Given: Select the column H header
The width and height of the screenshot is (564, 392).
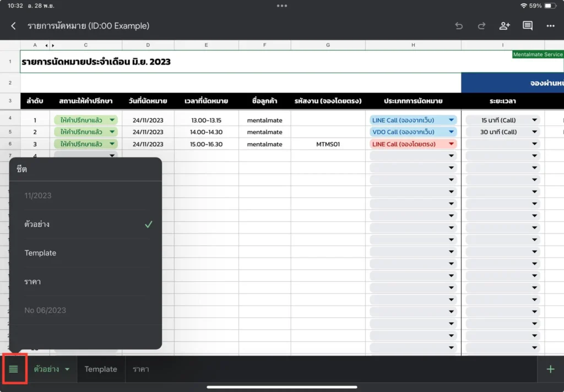Looking at the screenshot, I should click(x=413, y=45).
